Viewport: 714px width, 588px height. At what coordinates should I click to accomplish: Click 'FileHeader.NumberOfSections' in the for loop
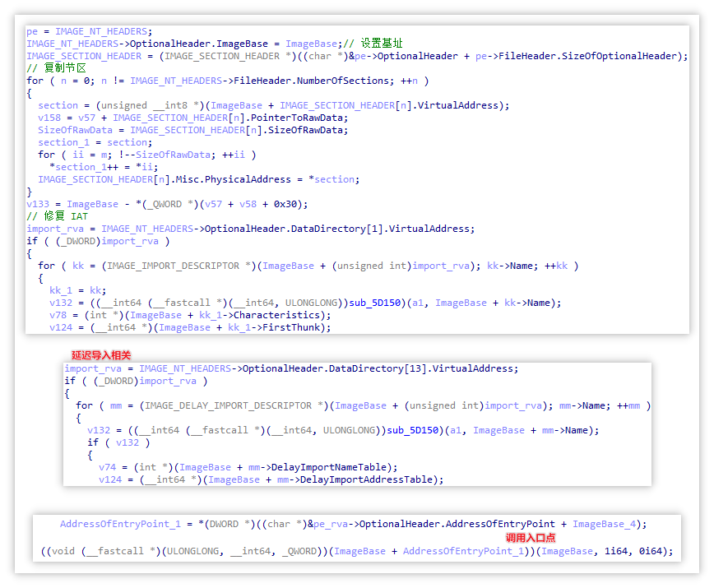312,81
